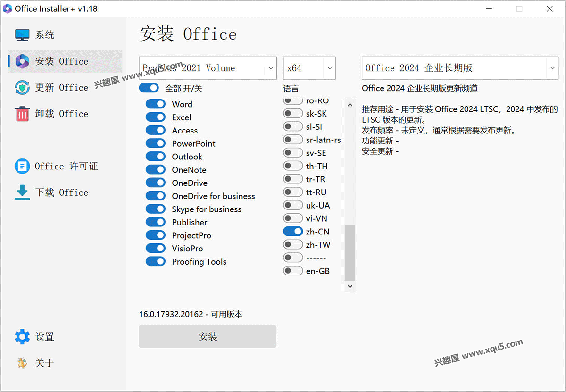The width and height of the screenshot is (566, 392).
Task: Toggle Access installation off
Action: click(x=155, y=131)
